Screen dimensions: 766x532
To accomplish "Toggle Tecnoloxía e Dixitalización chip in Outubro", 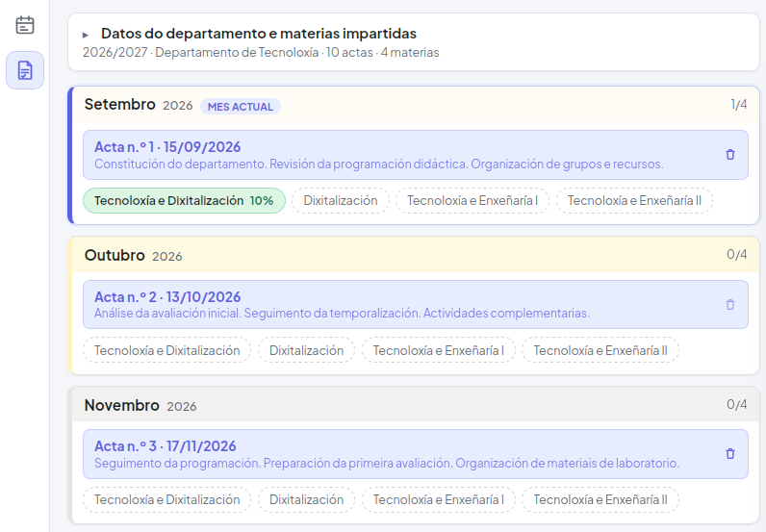I will tap(167, 350).
